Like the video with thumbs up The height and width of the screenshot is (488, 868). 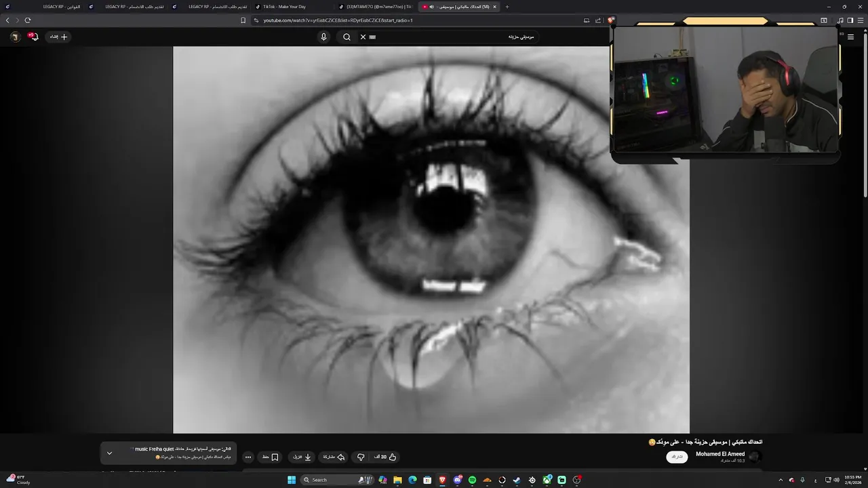point(385,457)
